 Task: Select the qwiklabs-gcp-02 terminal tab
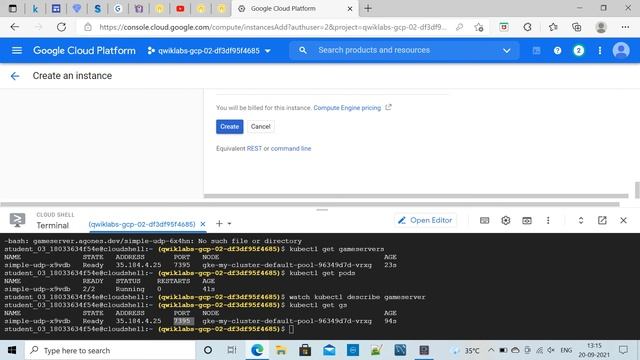coord(142,224)
